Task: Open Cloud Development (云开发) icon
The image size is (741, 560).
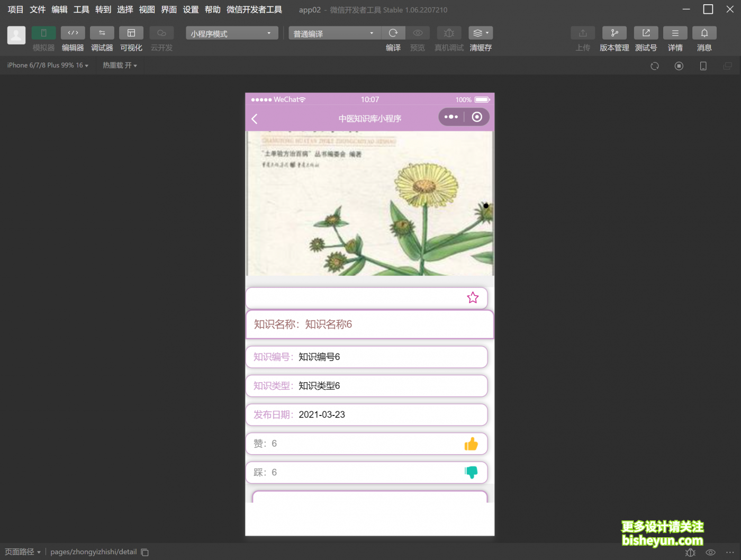Action: point(161,33)
